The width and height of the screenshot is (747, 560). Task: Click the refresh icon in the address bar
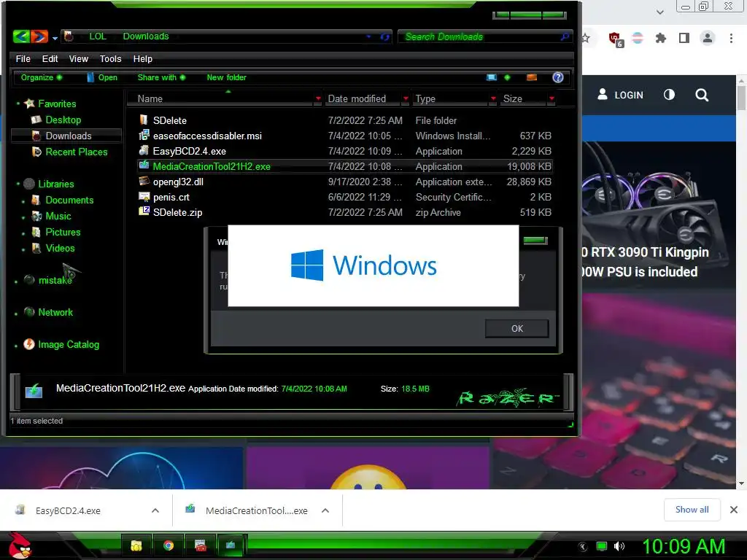point(385,36)
